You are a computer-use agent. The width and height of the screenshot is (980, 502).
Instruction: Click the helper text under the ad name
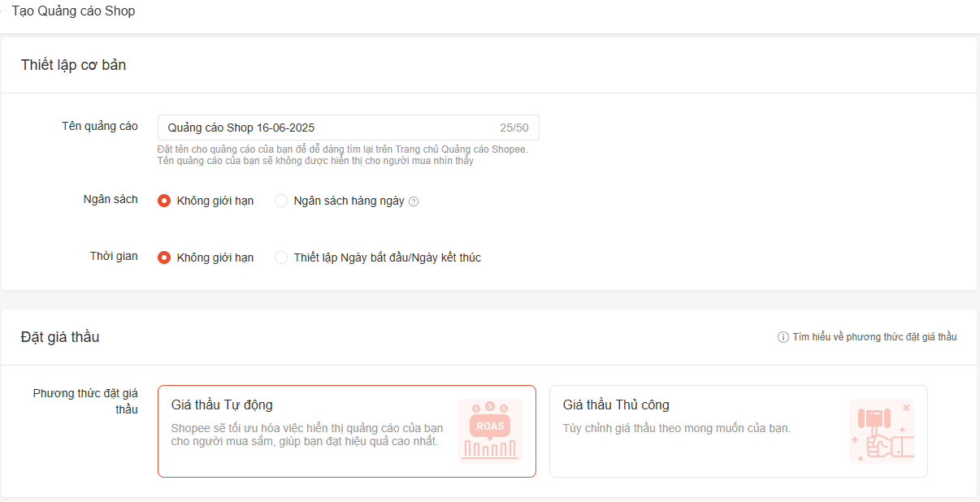341,155
